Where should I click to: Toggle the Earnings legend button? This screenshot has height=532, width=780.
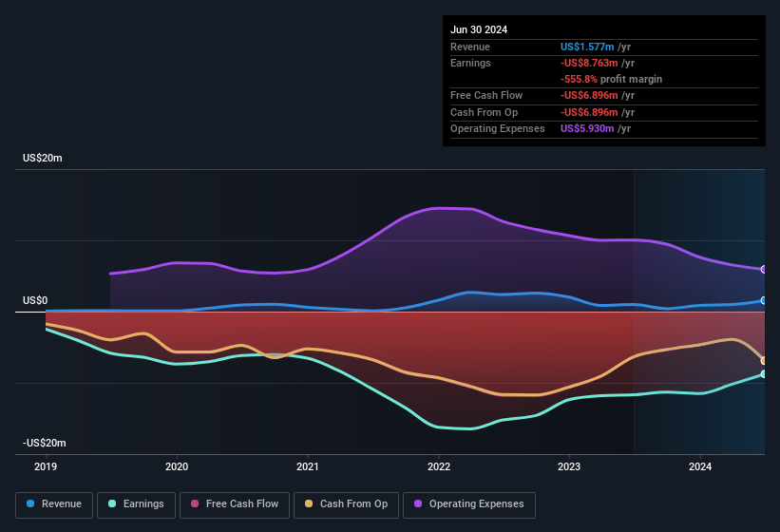pos(136,504)
